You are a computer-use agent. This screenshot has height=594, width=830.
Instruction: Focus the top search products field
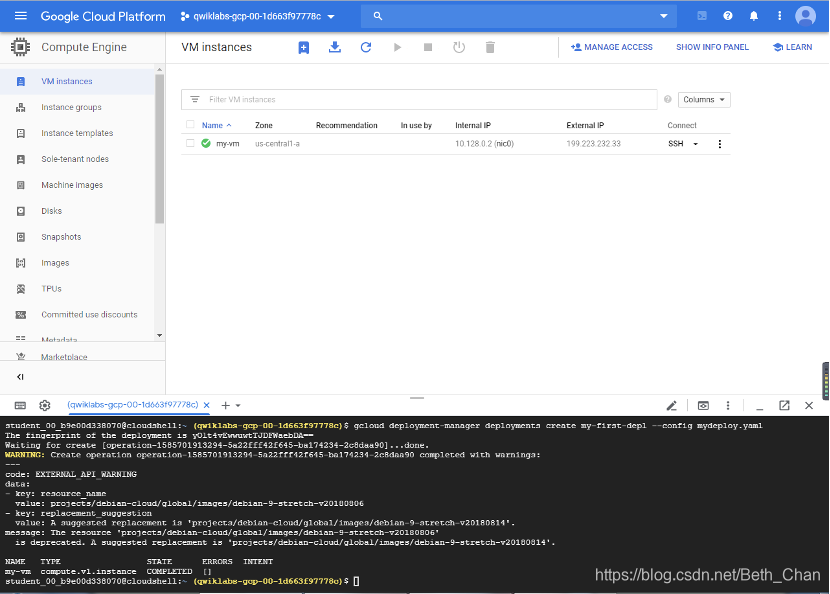[x=519, y=16]
